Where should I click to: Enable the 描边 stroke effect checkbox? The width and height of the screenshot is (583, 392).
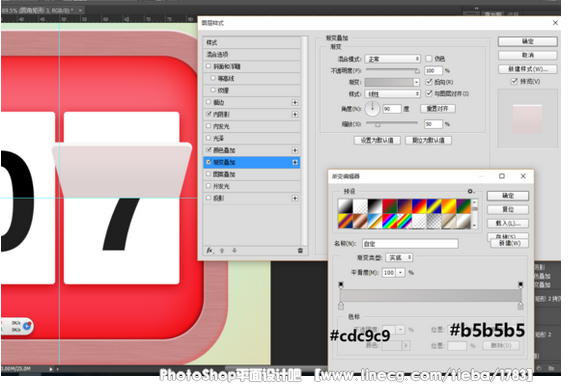[209, 102]
